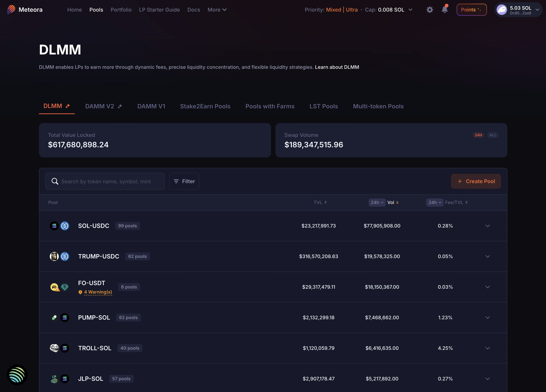Click the TVL sort arrows icon
This screenshot has height=392, width=546.
click(x=325, y=203)
